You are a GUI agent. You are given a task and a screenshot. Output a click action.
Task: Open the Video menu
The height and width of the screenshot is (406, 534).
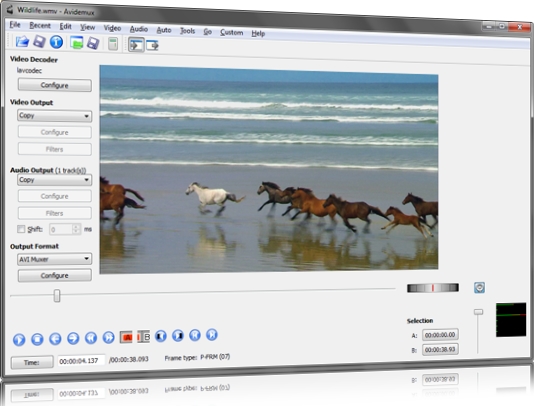[112, 28]
